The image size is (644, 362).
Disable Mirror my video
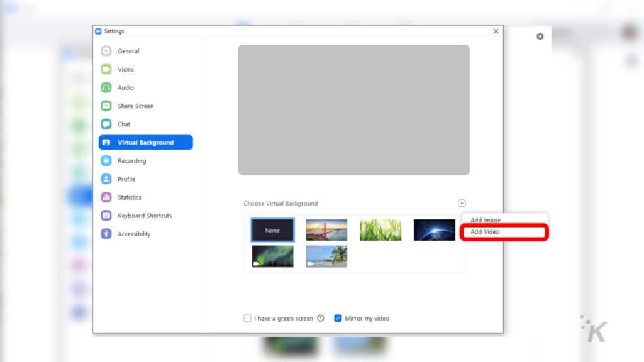tap(338, 318)
